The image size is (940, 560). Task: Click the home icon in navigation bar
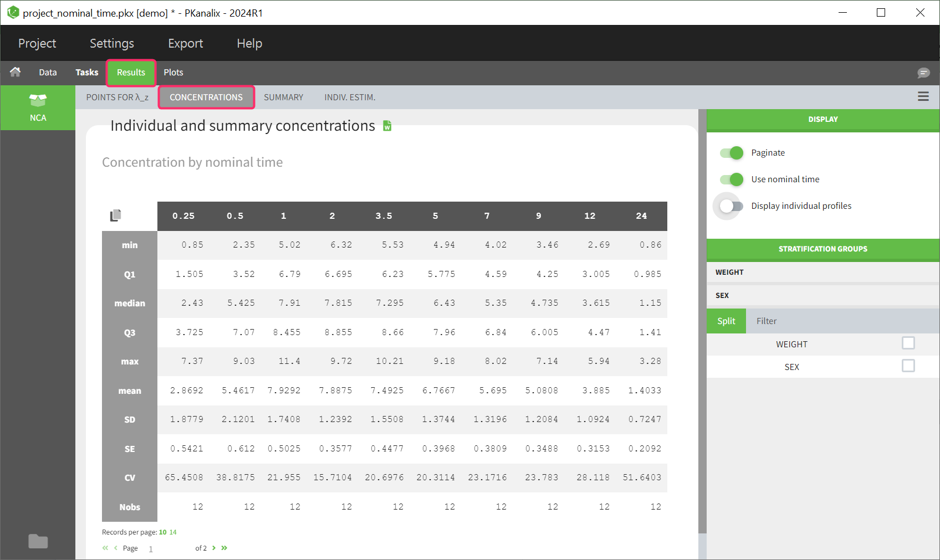(16, 72)
